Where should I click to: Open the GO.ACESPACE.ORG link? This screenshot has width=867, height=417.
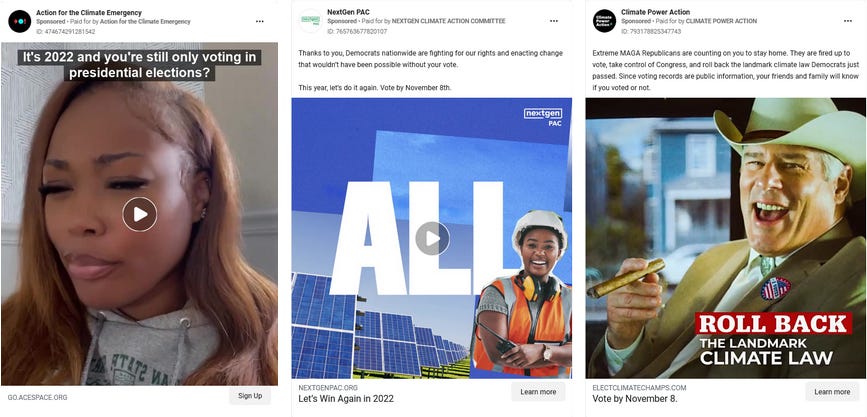pyautogui.click(x=38, y=397)
